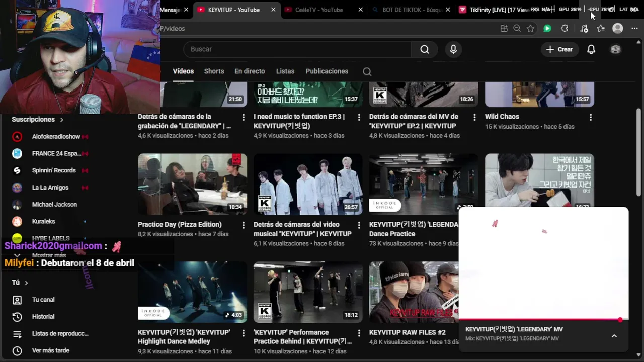The width and height of the screenshot is (644, 362).
Task: Open the Wild Chaos video title
Action: 502,117
